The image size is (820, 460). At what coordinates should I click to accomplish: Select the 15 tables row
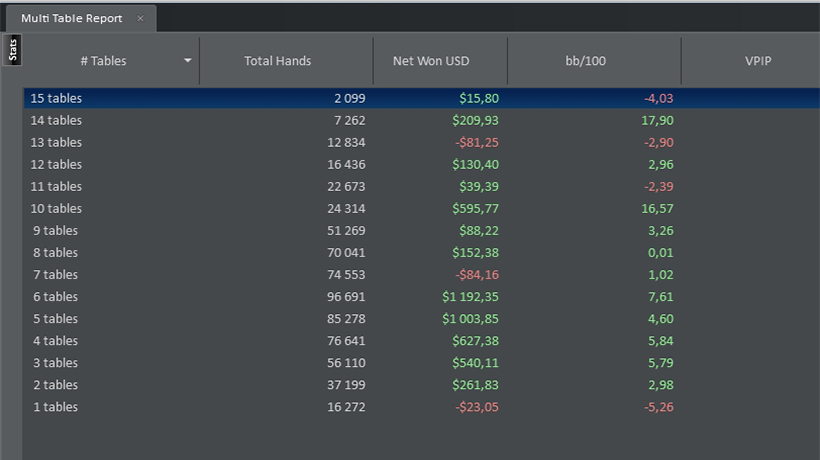422,98
